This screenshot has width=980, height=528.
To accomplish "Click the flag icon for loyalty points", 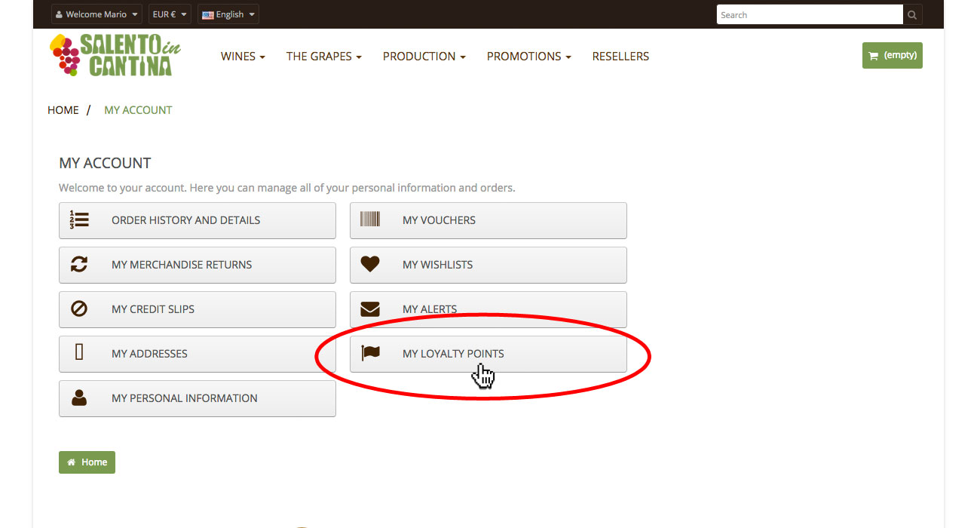I will tap(370, 353).
